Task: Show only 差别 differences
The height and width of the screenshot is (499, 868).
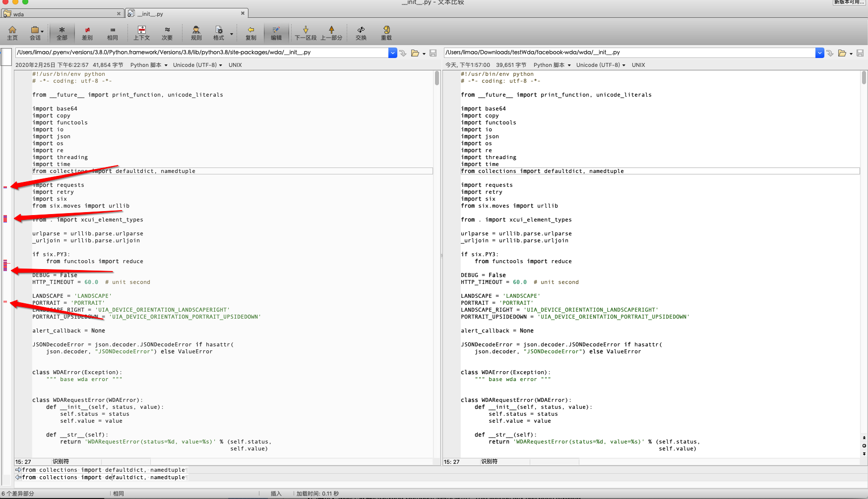Action: pyautogui.click(x=87, y=33)
